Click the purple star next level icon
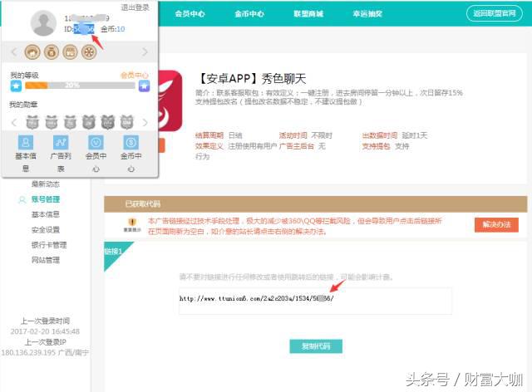532x392 pixels. pyautogui.click(x=144, y=86)
